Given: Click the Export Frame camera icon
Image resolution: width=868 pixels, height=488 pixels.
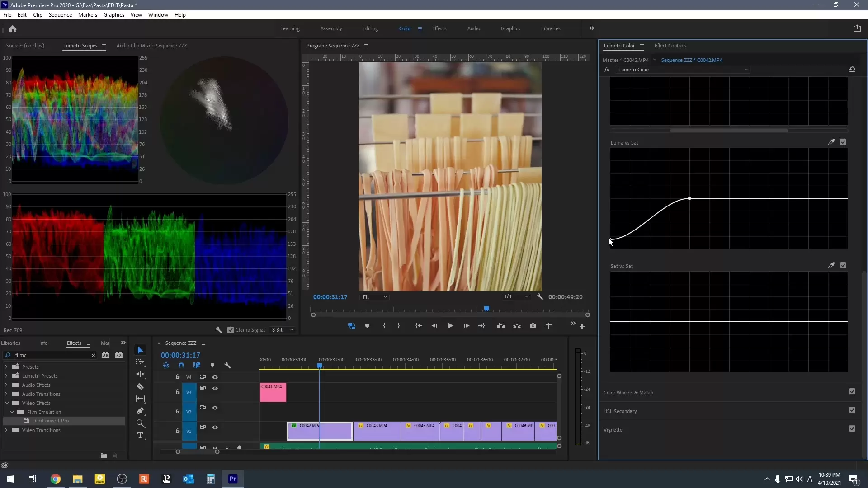Looking at the screenshot, I should point(533,326).
